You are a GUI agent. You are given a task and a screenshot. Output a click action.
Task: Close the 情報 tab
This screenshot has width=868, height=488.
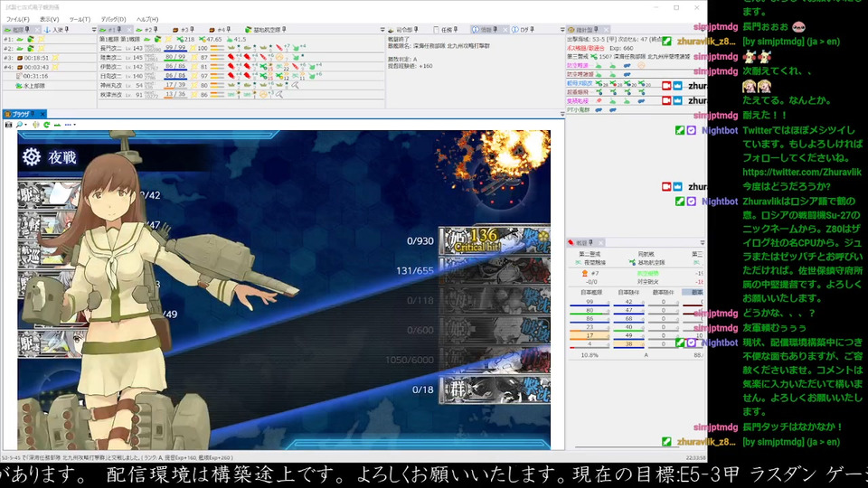[505, 30]
